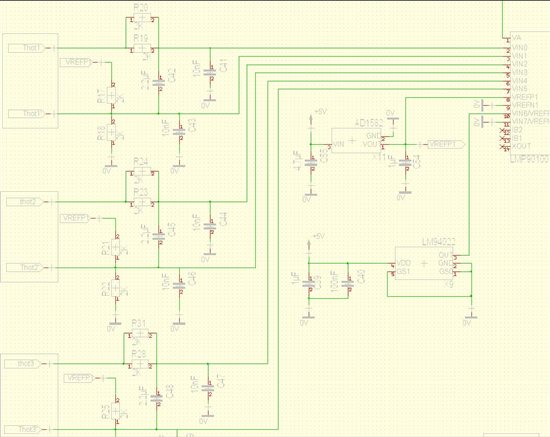Select capacitor C42 symbol
This screenshot has height=437, width=550.
point(159,83)
